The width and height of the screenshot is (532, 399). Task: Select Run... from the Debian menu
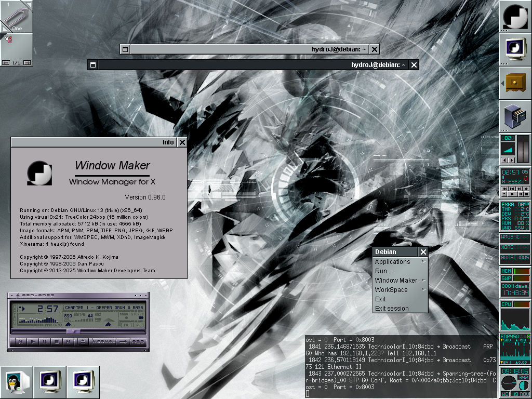(x=383, y=271)
